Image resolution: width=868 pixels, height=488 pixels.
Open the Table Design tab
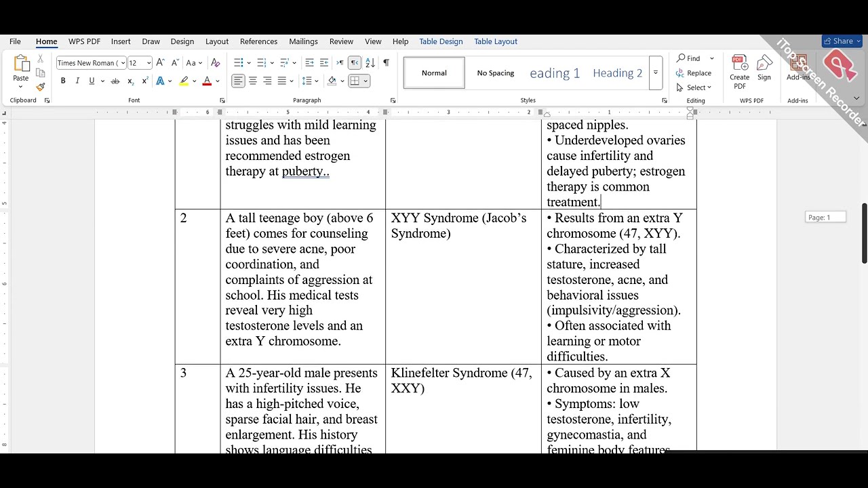click(x=441, y=41)
